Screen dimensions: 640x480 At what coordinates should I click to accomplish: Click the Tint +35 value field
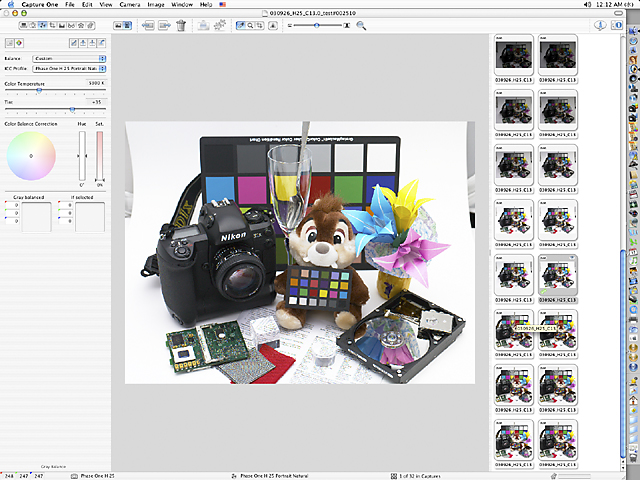click(96, 102)
